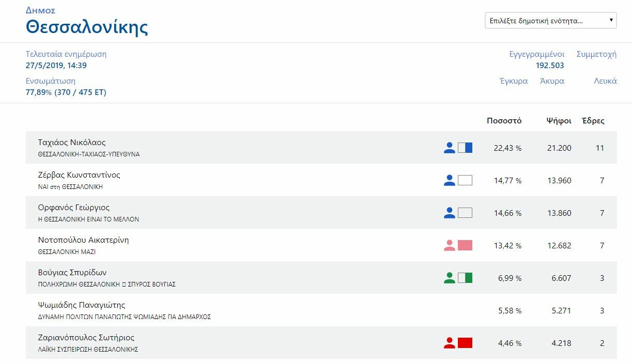Click the person icon for Ορφανός Γεώργιος
The image size is (632, 364).
450,213
